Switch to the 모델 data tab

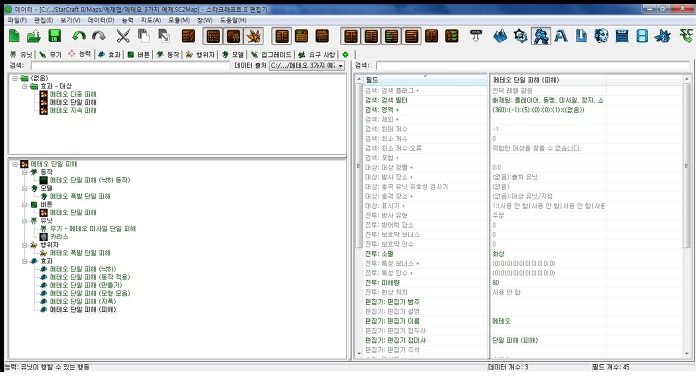tap(233, 54)
